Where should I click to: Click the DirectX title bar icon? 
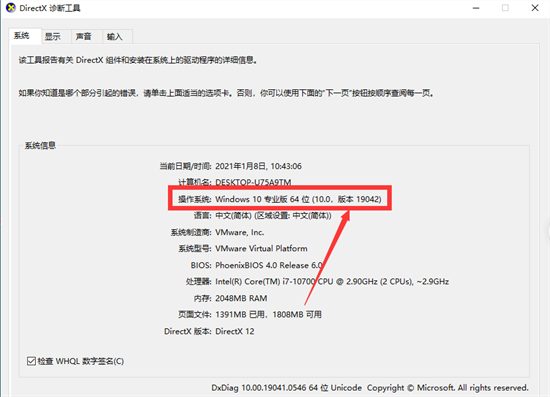pyautogui.click(x=11, y=8)
